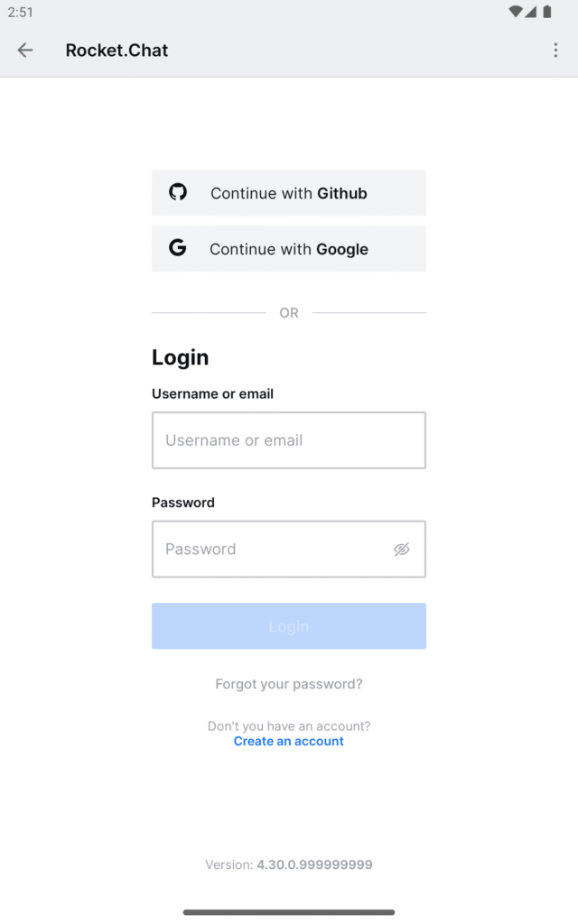
Task: Open the three-dot overflow menu
Action: click(555, 51)
